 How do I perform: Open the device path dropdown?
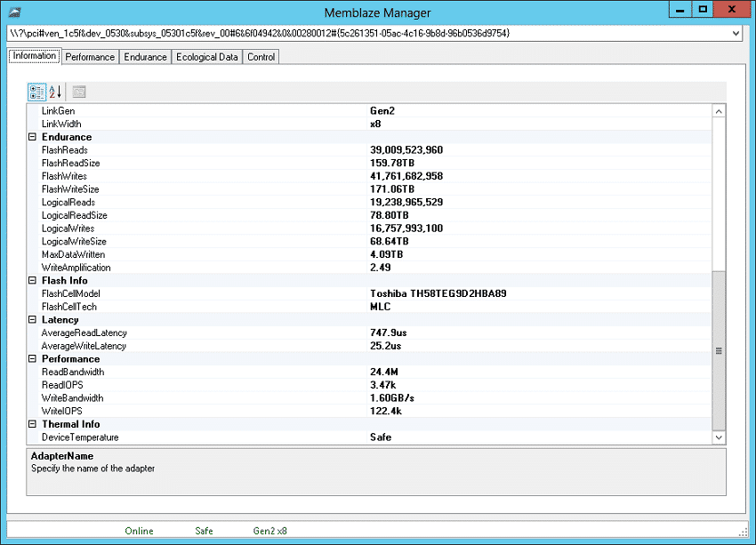click(x=736, y=33)
